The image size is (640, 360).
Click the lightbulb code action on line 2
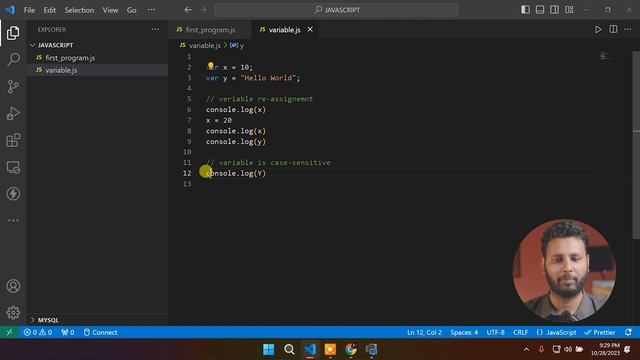[211, 65]
